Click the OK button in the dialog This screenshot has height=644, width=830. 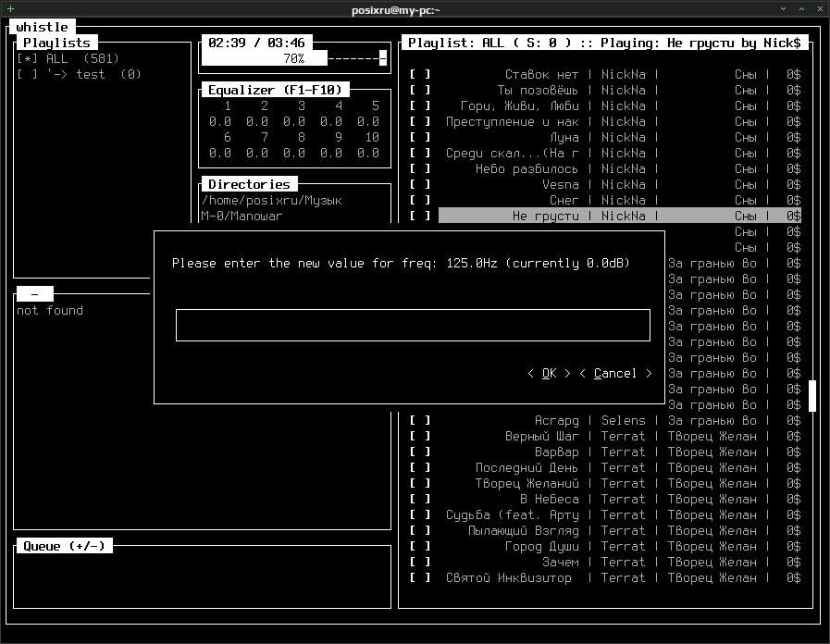pos(550,374)
